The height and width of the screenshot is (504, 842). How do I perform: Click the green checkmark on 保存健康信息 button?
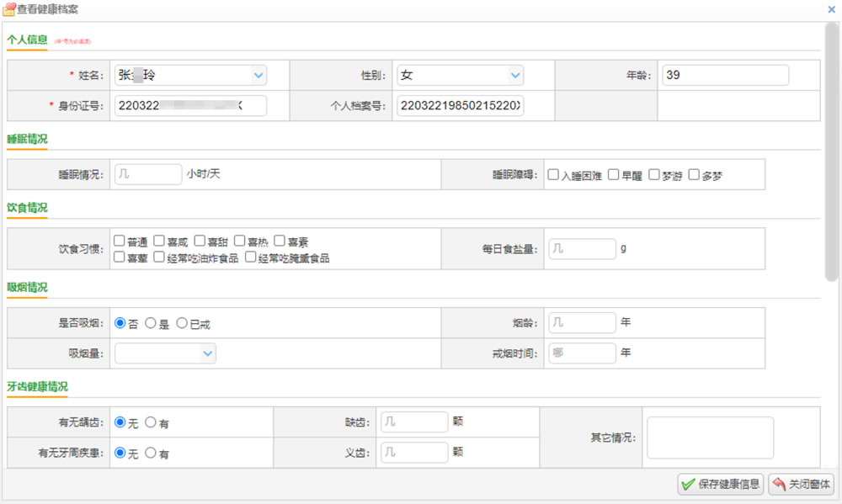pyautogui.click(x=688, y=485)
